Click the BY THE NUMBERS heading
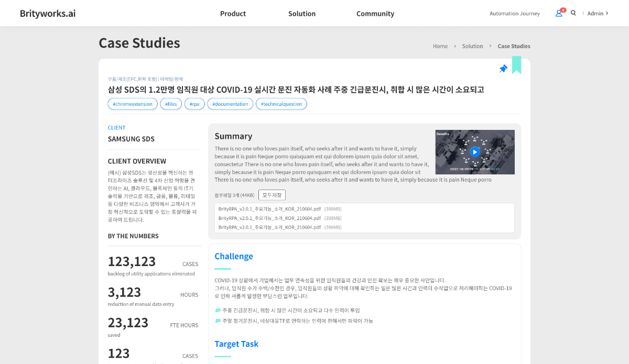The height and width of the screenshot is (364, 629). click(x=133, y=236)
